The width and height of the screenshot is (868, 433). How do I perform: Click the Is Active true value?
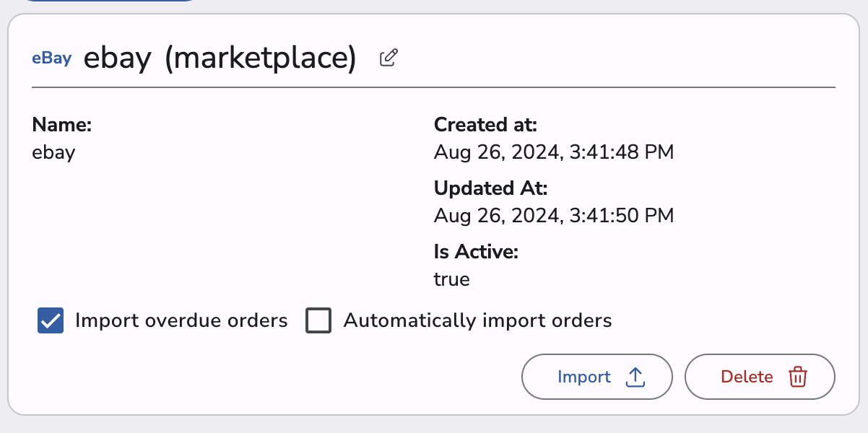451,279
